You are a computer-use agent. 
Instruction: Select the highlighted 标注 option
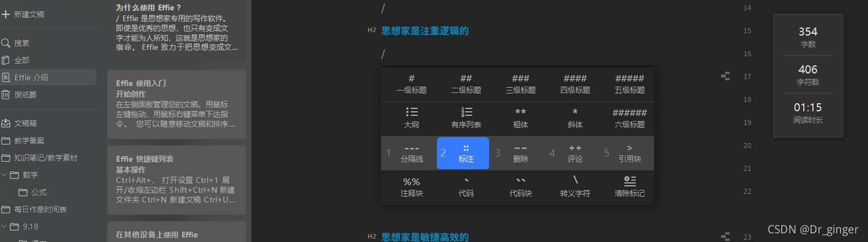pos(463,153)
